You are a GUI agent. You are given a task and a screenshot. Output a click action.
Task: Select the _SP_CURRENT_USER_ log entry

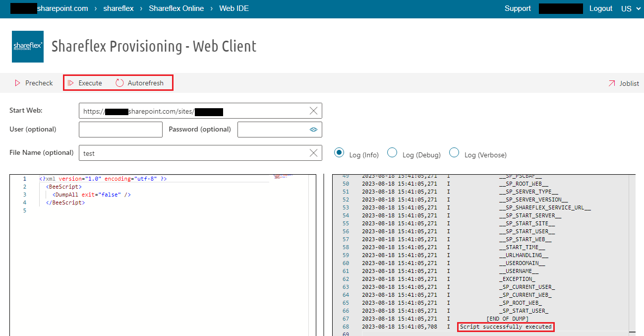click(x=527, y=287)
